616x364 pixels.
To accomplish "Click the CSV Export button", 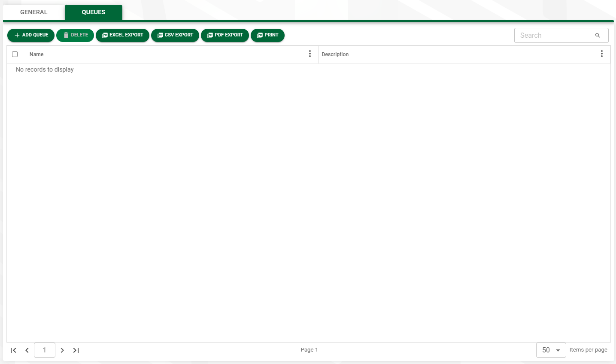I will tap(175, 35).
